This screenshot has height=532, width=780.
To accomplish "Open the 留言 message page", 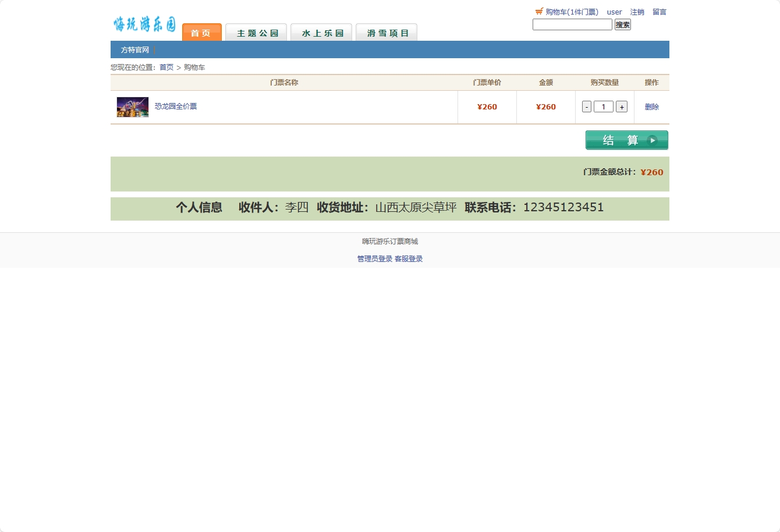I will (x=660, y=12).
